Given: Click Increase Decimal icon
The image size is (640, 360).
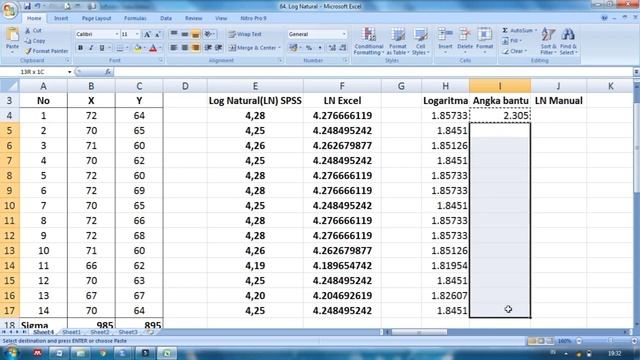Looking at the screenshot, I should (332, 48).
